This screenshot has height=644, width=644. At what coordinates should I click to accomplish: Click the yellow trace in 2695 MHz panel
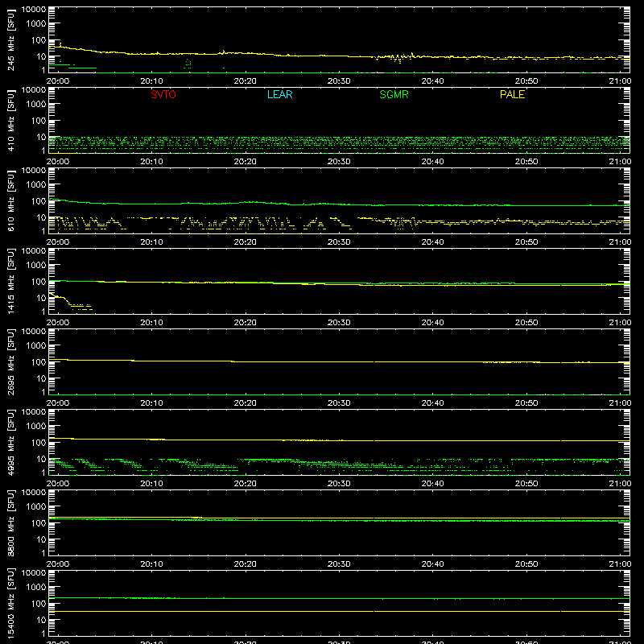click(339, 361)
